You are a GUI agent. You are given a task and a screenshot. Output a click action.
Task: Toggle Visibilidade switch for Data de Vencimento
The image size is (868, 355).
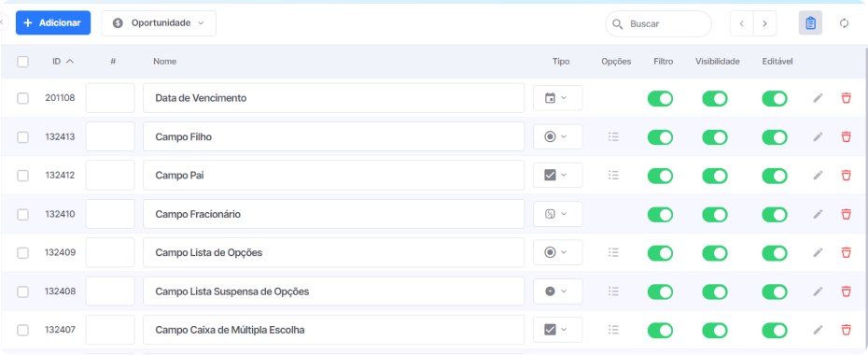(x=715, y=99)
